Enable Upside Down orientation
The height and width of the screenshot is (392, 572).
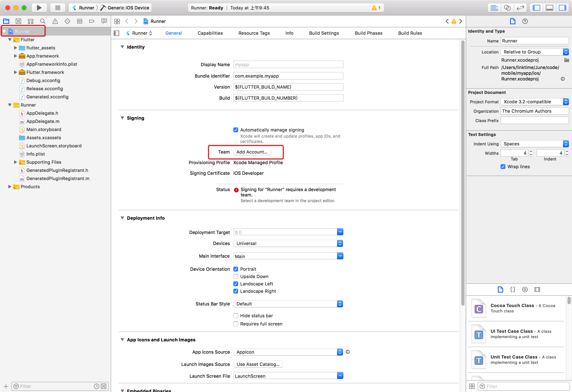[236, 276]
